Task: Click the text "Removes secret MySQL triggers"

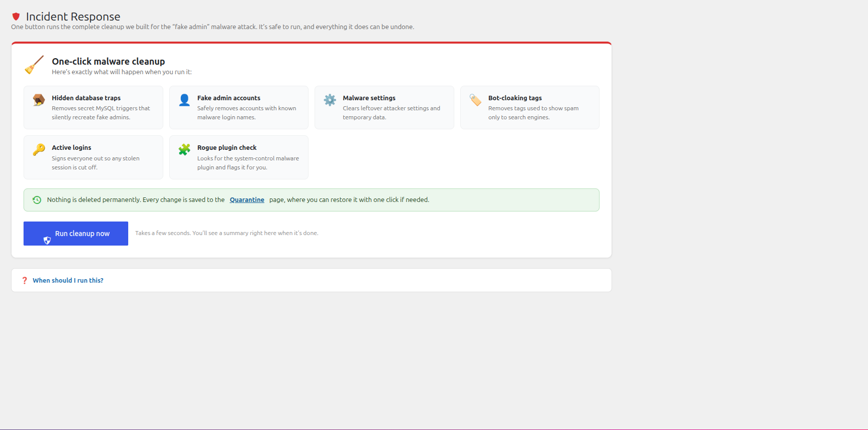Action: (94, 108)
